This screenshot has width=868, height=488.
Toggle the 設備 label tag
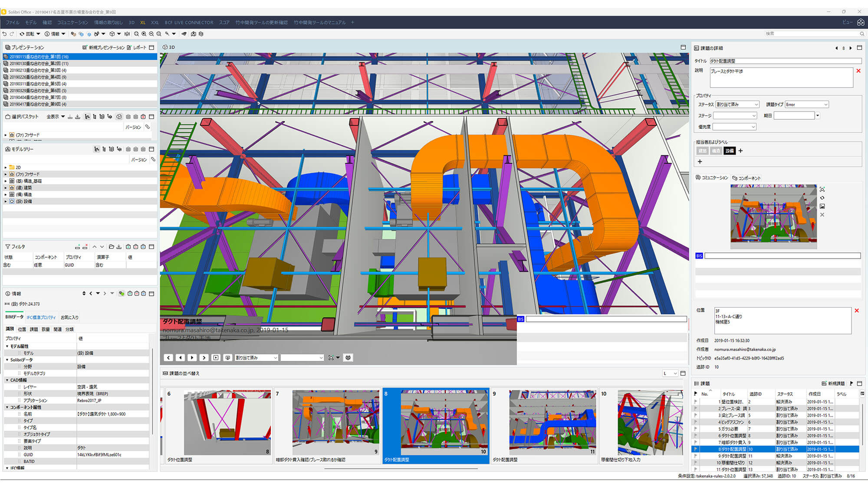(730, 151)
